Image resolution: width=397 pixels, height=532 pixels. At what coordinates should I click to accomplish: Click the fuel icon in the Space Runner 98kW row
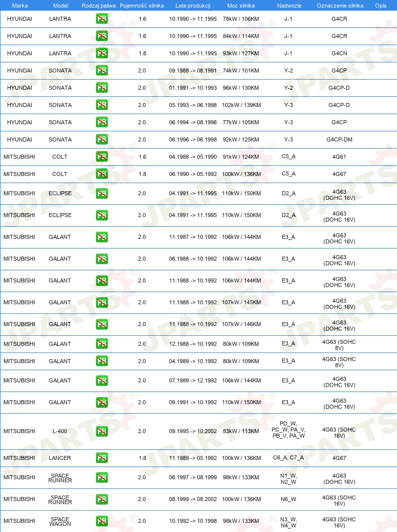102,477
